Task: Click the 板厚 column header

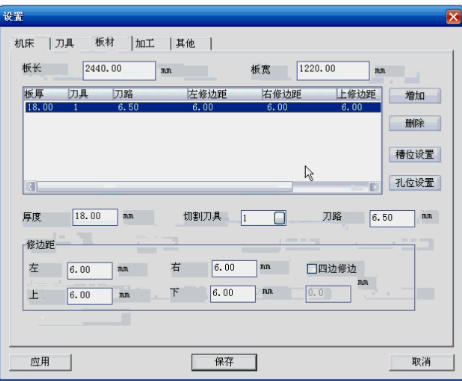Action: (x=46, y=94)
